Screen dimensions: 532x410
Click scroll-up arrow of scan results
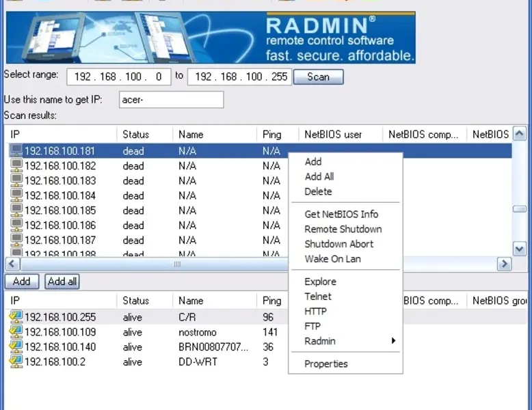coord(520,133)
